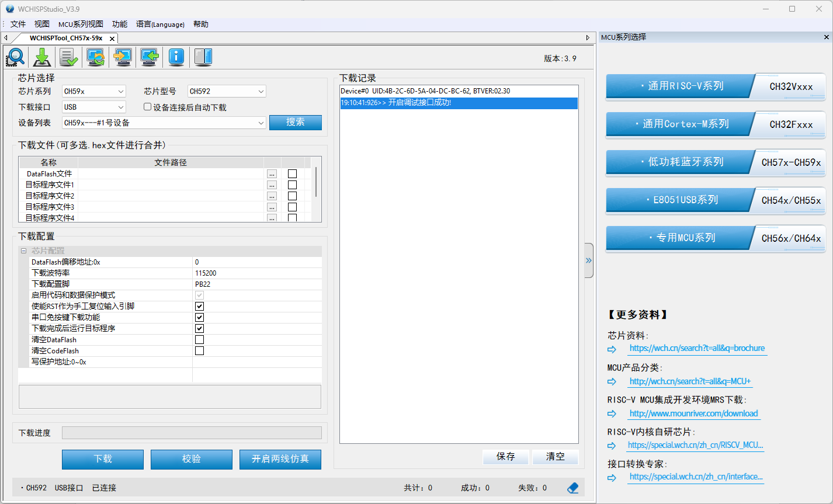Click arrow icon beside the MCU+ search link
This screenshot has height=504, width=833.
pyautogui.click(x=612, y=382)
